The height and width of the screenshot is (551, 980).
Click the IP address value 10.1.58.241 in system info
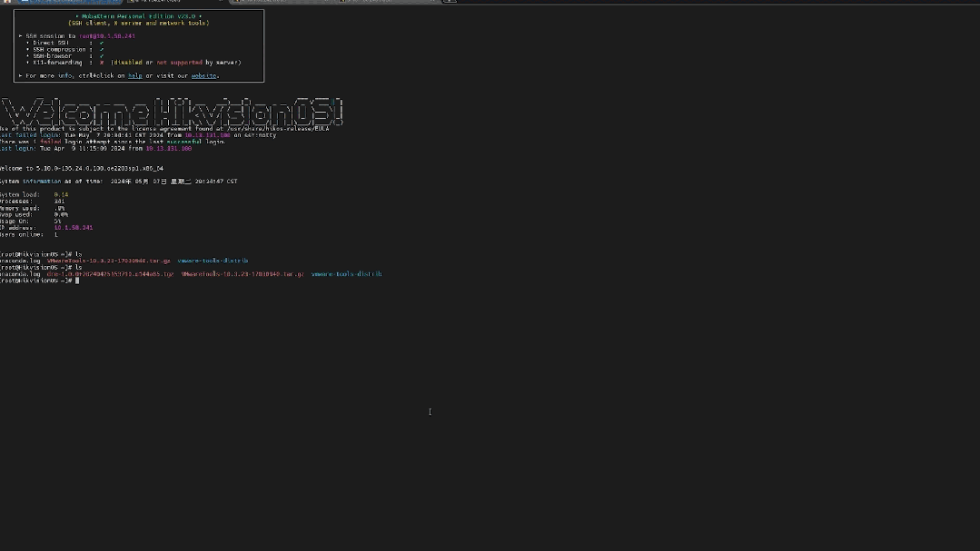pos(74,228)
